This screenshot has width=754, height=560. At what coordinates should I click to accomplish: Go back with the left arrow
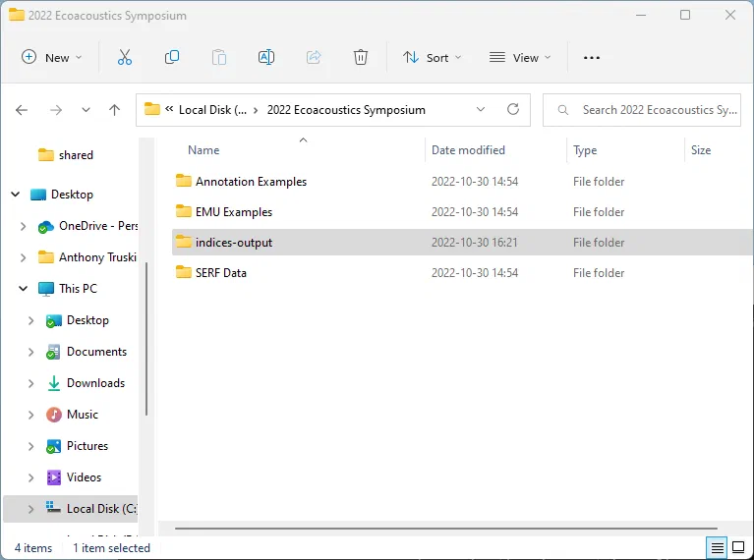(x=22, y=110)
